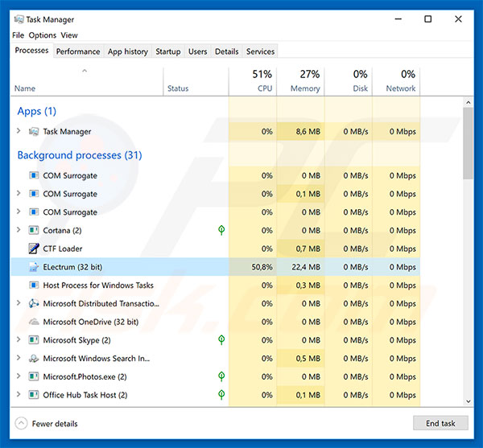Screen dimensions: 483x448
Task: Select the CTF Loader process row
Action: [x=215, y=249]
